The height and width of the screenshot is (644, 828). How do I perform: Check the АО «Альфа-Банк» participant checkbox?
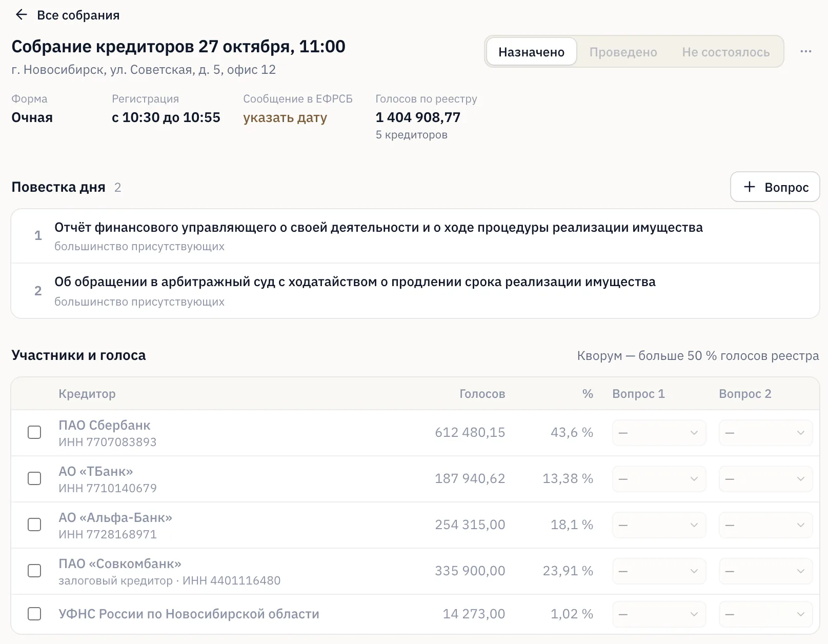pyautogui.click(x=34, y=525)
